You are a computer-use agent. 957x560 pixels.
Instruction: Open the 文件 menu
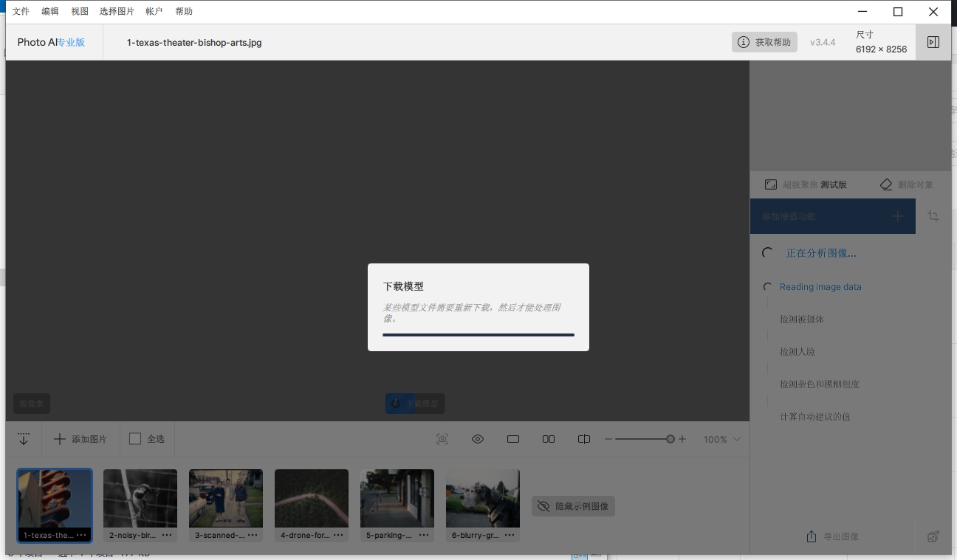pos(21,11)
